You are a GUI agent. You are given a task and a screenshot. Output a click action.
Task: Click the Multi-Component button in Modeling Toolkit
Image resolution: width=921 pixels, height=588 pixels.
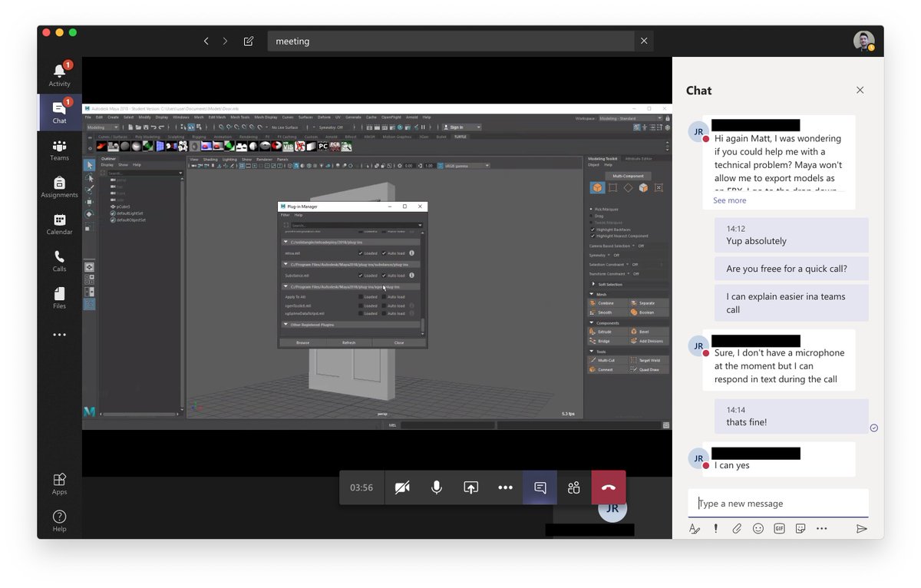click(628, 176)
